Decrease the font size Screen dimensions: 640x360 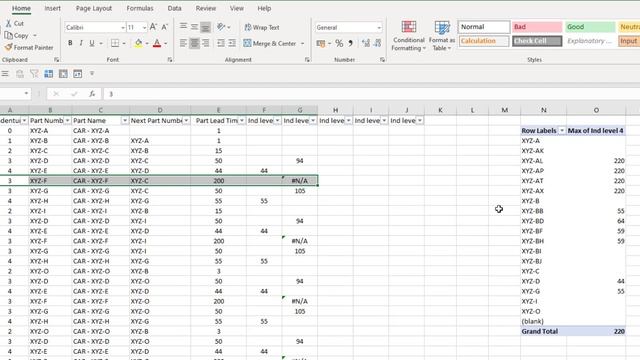(x=164, y=27)
